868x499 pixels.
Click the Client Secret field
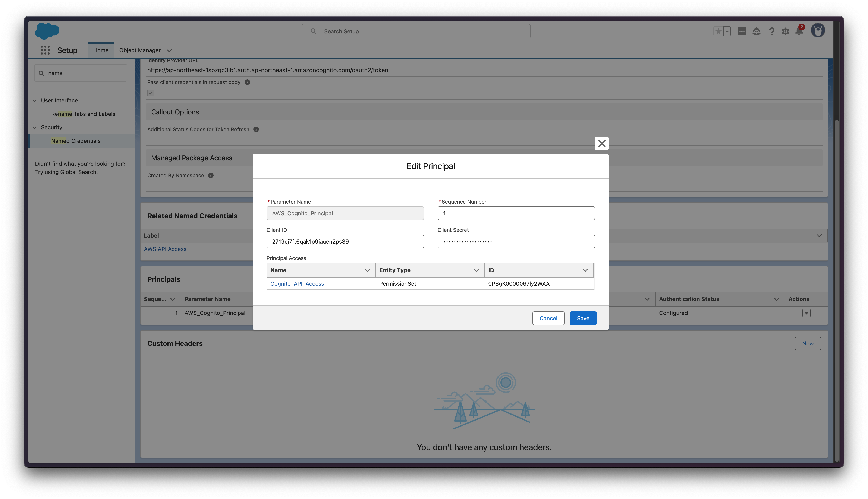click(516, 241)
